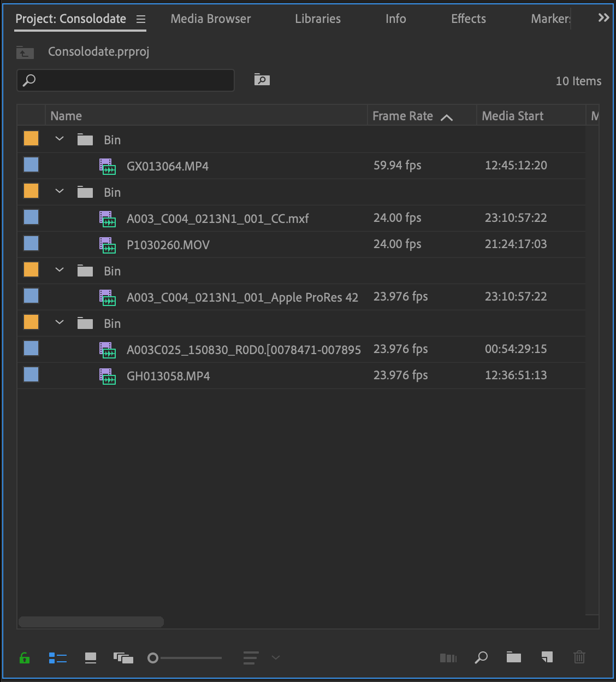Collapse the Bin containing P1030260.MOV

tap(60, 191)
